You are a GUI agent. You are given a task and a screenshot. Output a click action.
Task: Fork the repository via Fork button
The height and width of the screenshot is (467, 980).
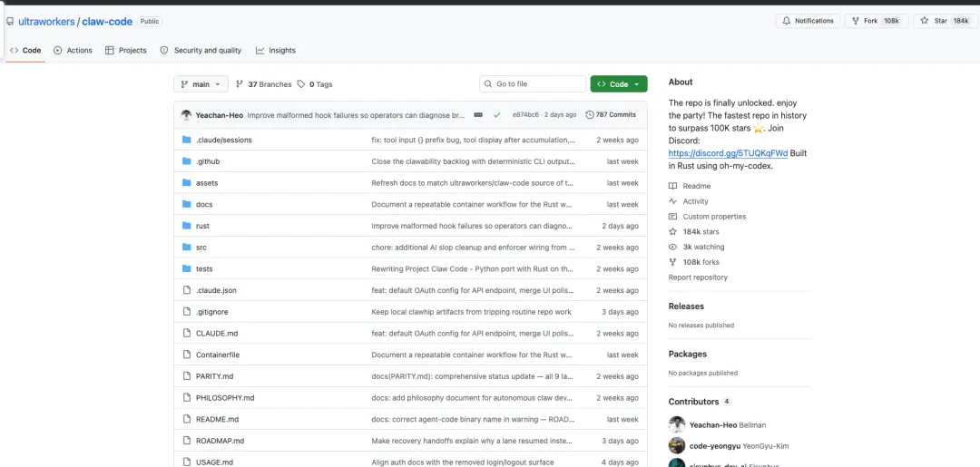tap(877, 21)
